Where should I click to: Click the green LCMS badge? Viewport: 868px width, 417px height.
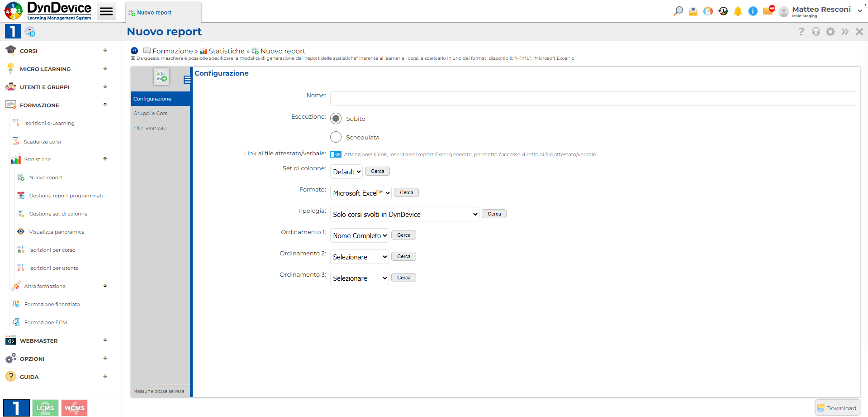click(x=45, y=407)
